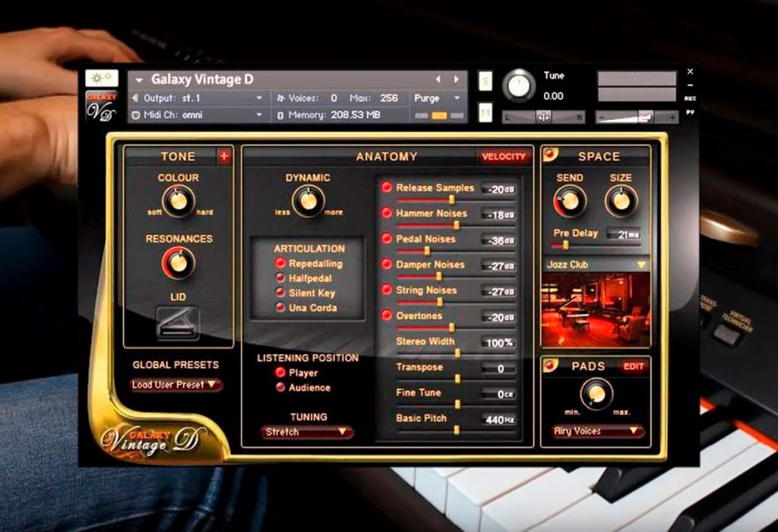
Task: Open instrument options with the wrench icon
Action: [101, 78]
